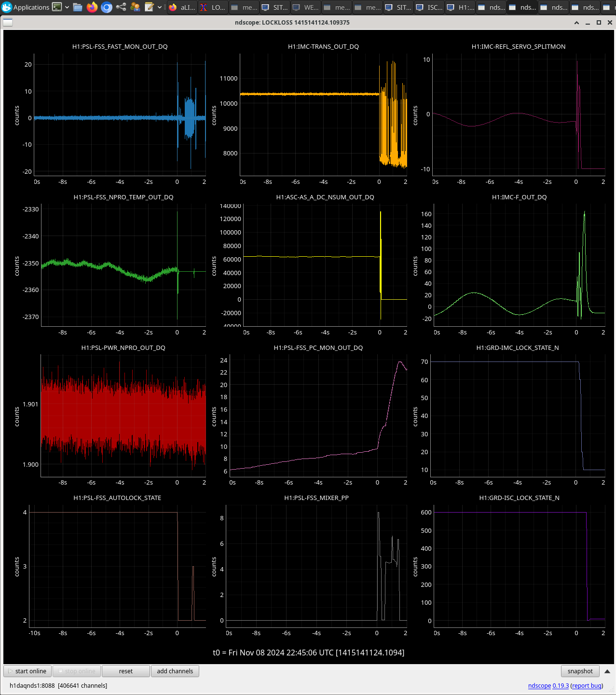Screen dimensions: 616x695
Task: Launch the terminal emulator from the panel
Action: point(57,7)
